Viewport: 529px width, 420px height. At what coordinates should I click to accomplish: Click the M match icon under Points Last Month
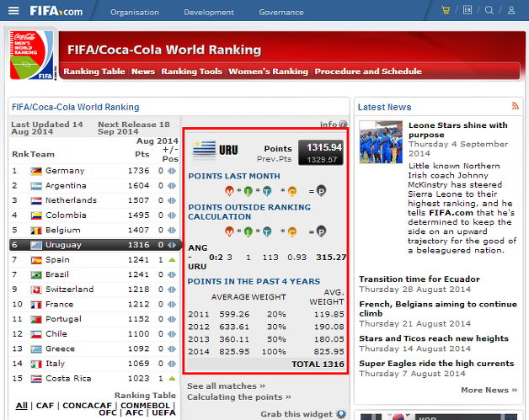(x=229, y=191)
